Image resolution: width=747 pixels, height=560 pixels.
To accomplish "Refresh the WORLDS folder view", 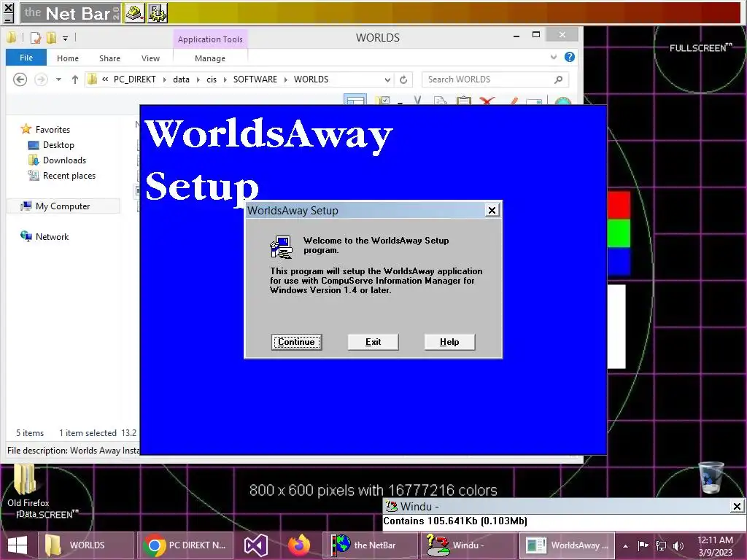I will coord(403,79).
